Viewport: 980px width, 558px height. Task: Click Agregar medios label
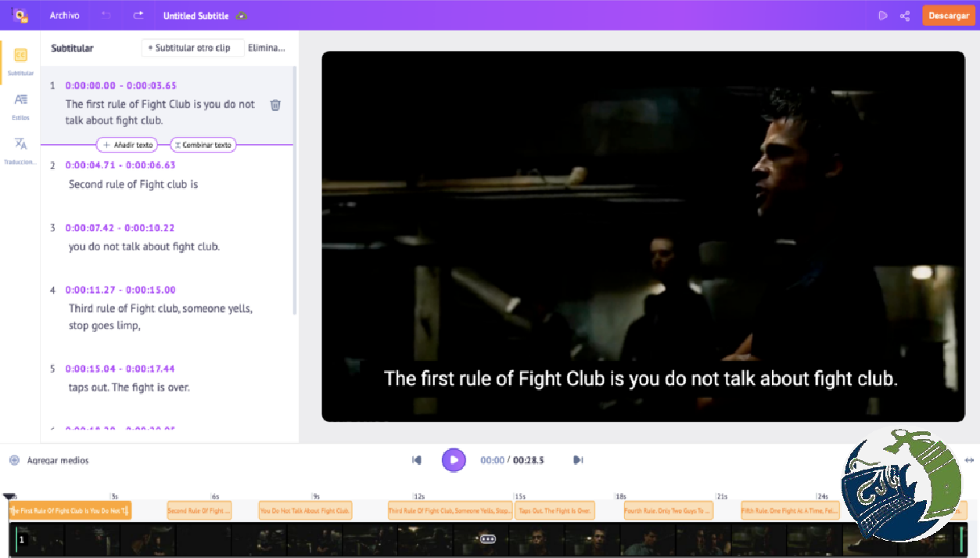click(x=58, y=460)
